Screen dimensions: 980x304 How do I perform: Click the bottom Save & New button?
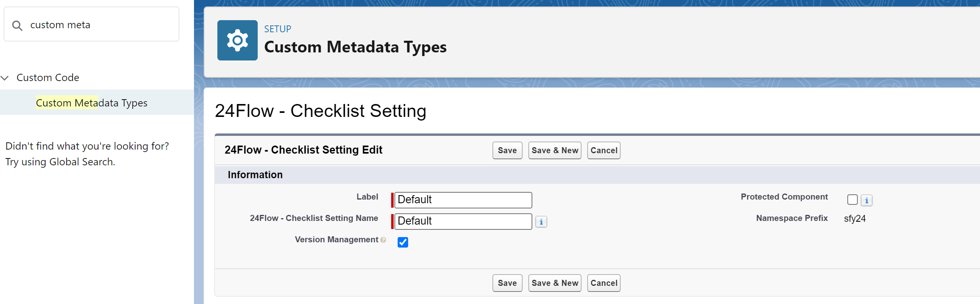[x=555, y=283]
